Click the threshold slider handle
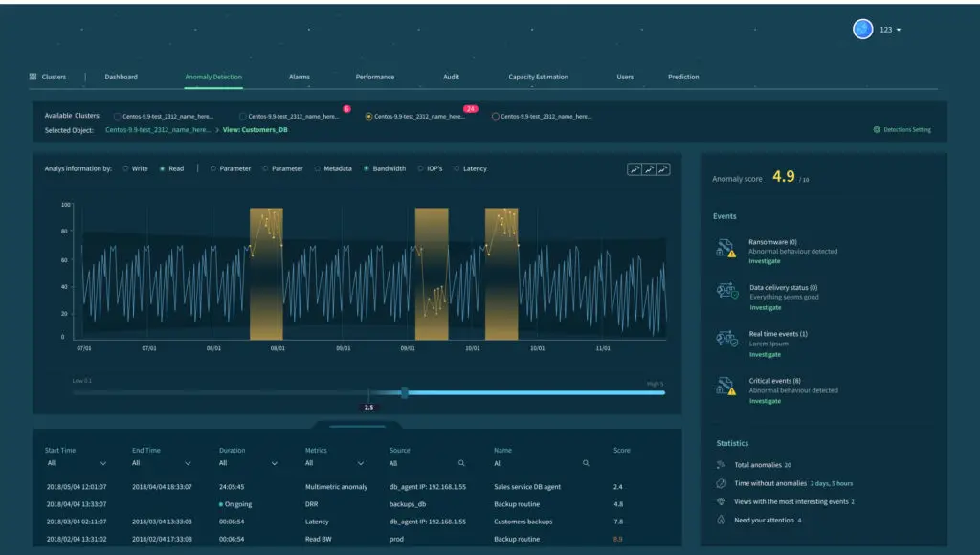Image resolution: width=980 pixels, height=555 pixels. pyautogui.click(x=405, y=392)
